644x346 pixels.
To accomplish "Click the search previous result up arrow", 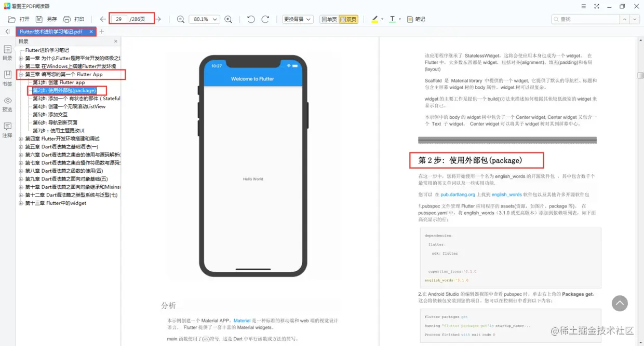I will pos(624,19).
